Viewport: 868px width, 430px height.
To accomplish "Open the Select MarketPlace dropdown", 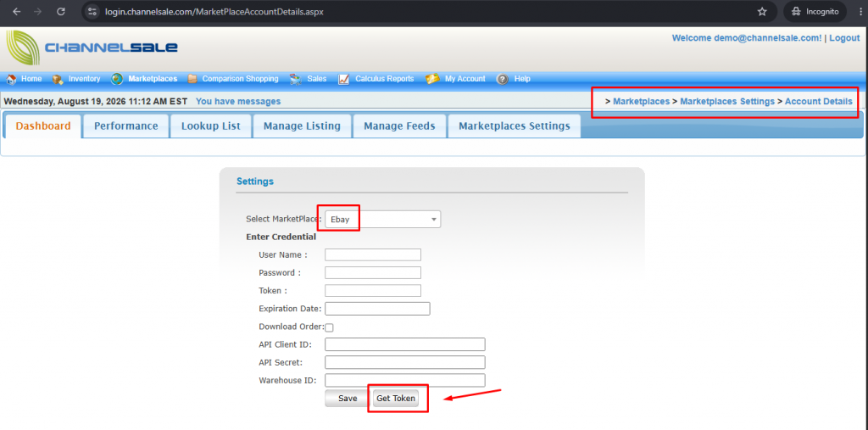I will (x=382, y=220).
